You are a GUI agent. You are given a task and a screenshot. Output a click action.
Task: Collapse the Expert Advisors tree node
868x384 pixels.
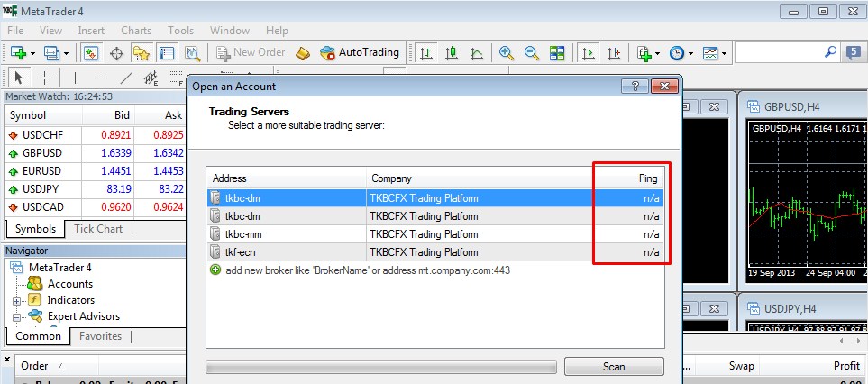(x=16, y=317)
